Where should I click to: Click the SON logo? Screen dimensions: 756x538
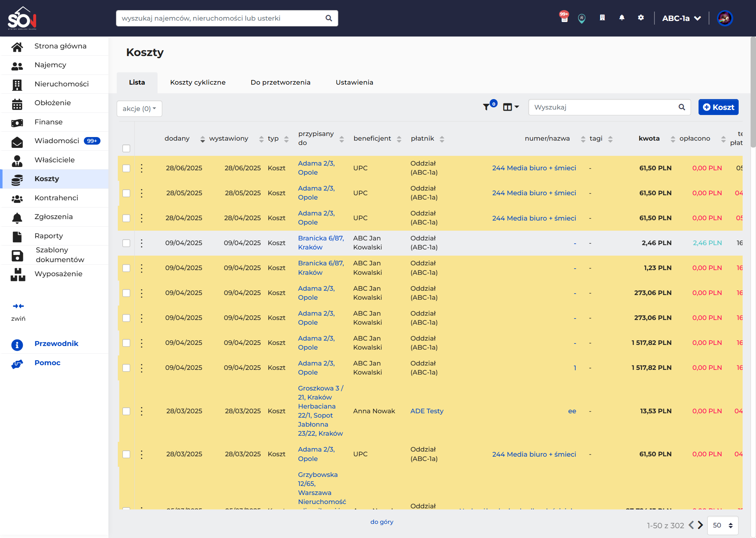pyautogui.click(x=22, y=18)
